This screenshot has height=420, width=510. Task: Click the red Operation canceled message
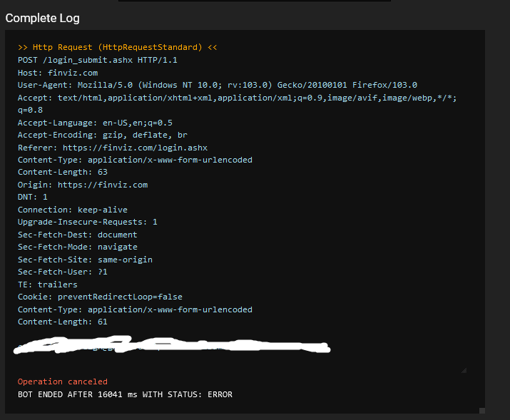(x=63, y=381)
